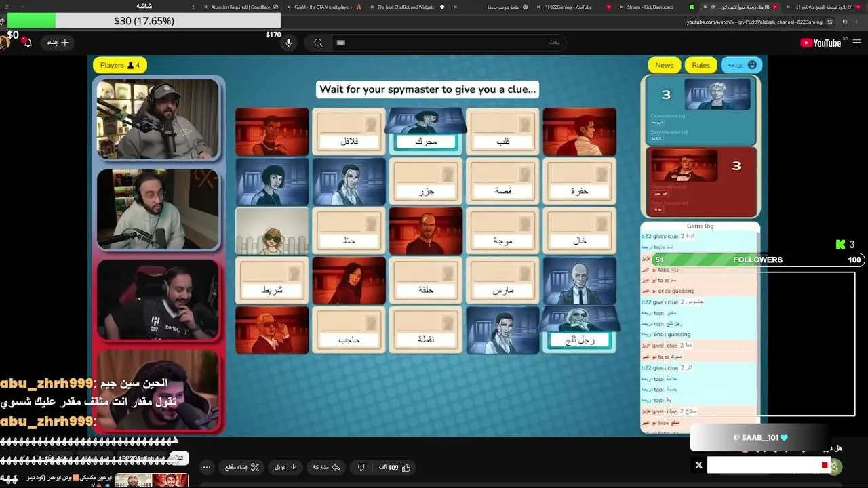Viewport: 868px width, 488px height.
Task: Open the News button
Action: tap(664, 65)
